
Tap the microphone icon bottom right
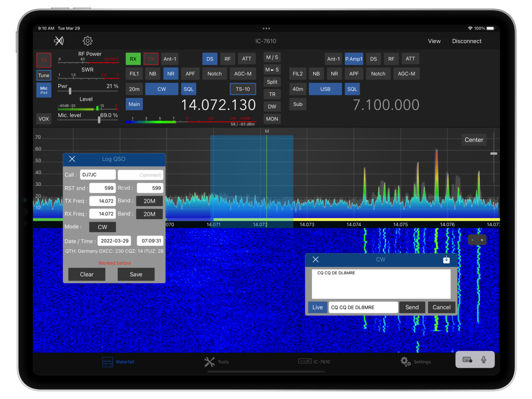click(x=484, y=359)
